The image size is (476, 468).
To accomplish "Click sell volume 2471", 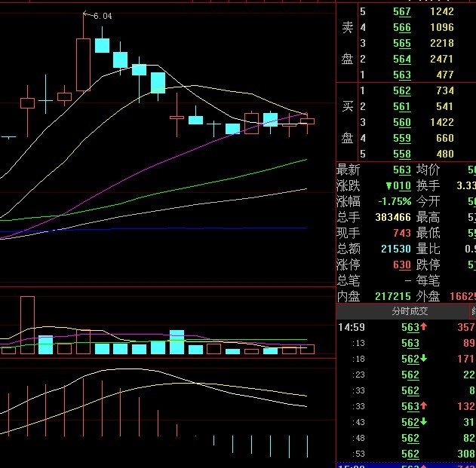I will click(442, 59).
